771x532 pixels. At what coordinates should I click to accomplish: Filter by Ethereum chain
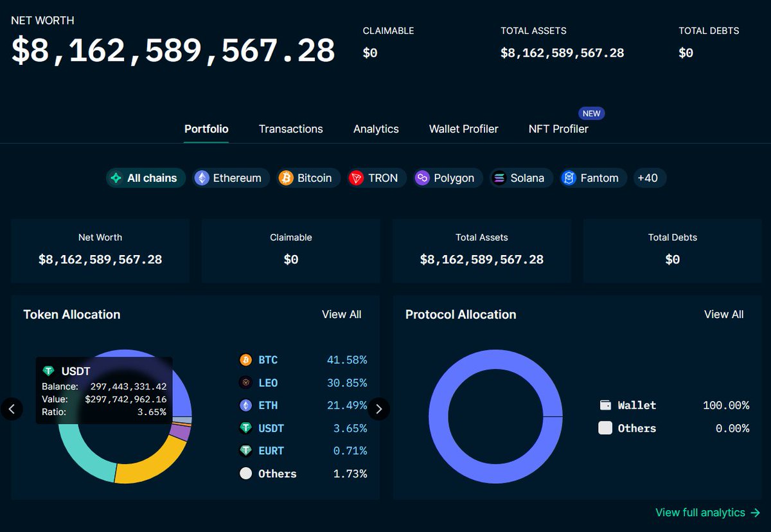230,178
